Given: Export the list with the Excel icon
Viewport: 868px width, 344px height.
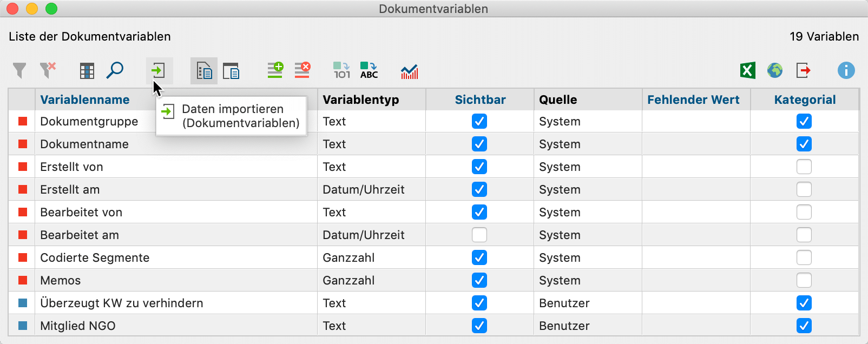Looking at the screenshot, I should [747, 71].
